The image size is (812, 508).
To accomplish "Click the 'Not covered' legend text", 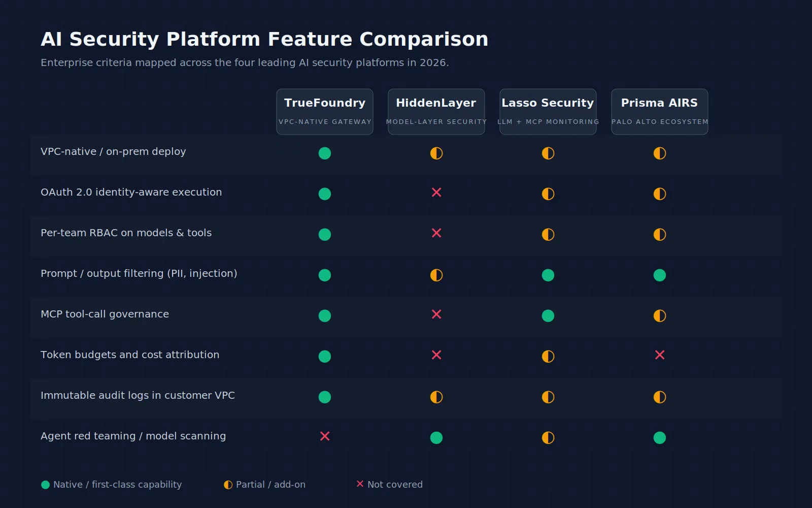I will [x=395, y=485].
